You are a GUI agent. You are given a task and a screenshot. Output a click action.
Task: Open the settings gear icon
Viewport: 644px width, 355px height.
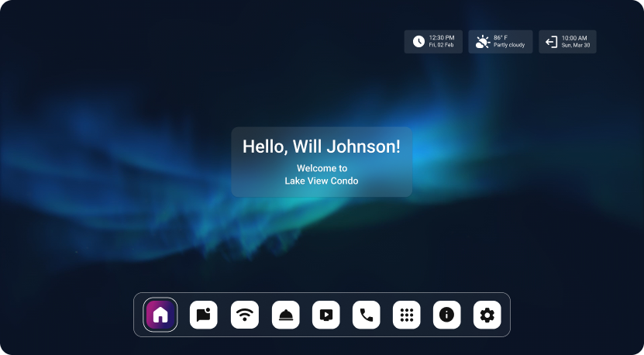(487, 315)
